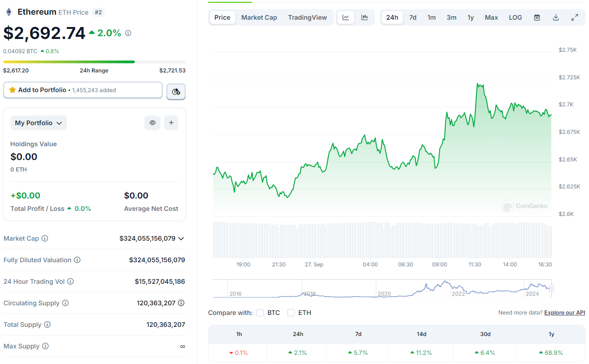The height and width of the screenshot is (364, 589).
Task: Expand the chart to fullscreen icon
Action: pyautogui.click(x=575, y=17)
